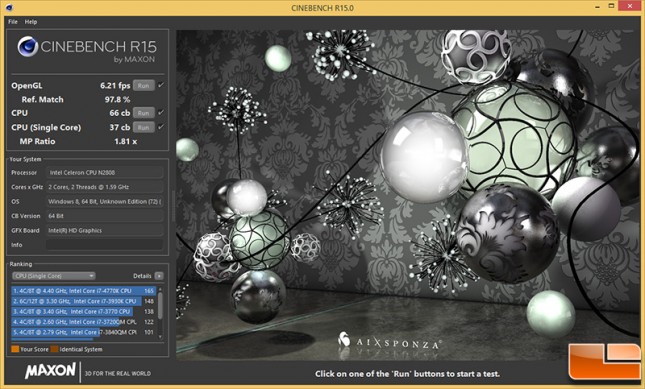
Task: Click the single core score 37 cb
Action: pyautogui.click(x=120, y=127)
